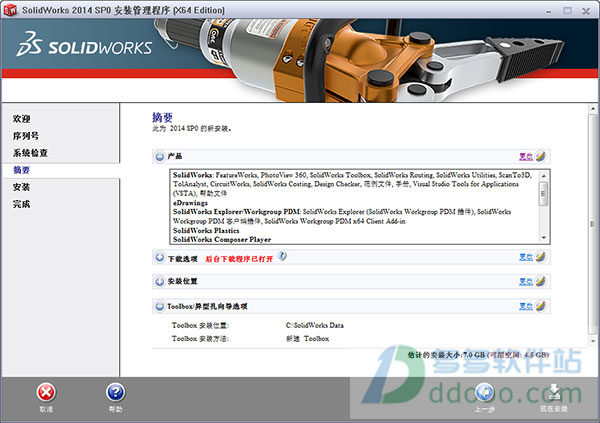Click the pencil edit icon for 产品

[540, 156]
